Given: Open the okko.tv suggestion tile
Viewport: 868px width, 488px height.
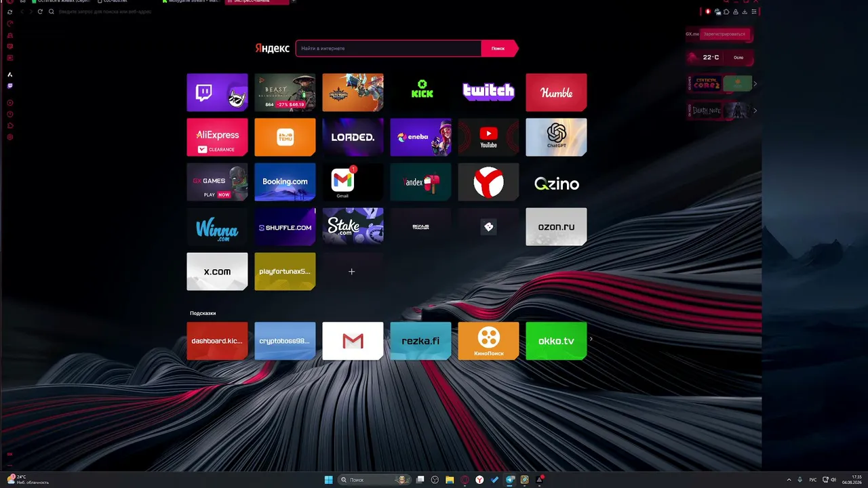Looking at the screenshot, I should click(556, 341).
